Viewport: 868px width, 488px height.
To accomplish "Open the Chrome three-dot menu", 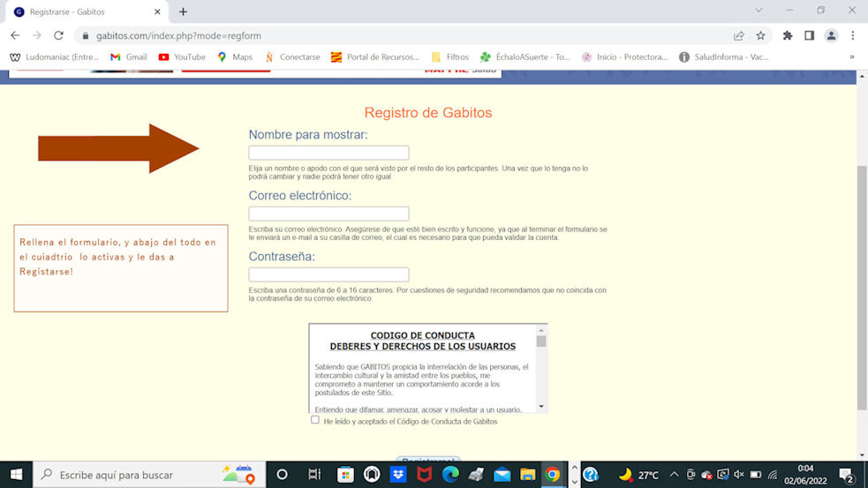I will pos(853,35).
